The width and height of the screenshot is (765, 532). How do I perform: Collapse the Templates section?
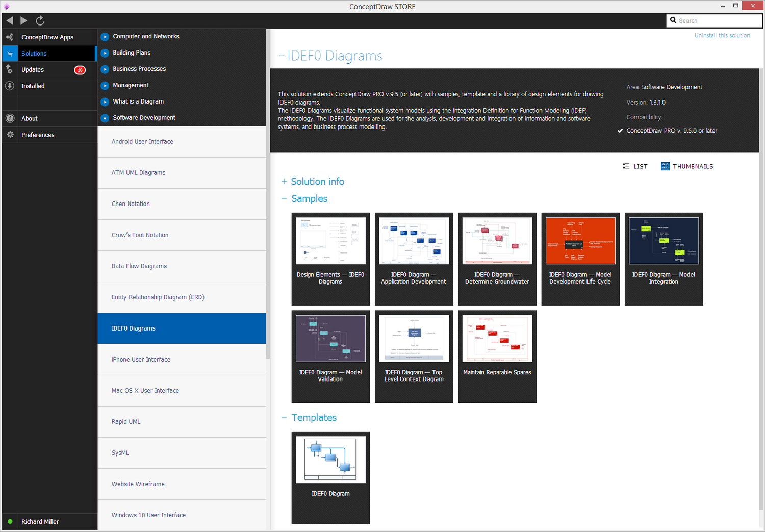284,418
